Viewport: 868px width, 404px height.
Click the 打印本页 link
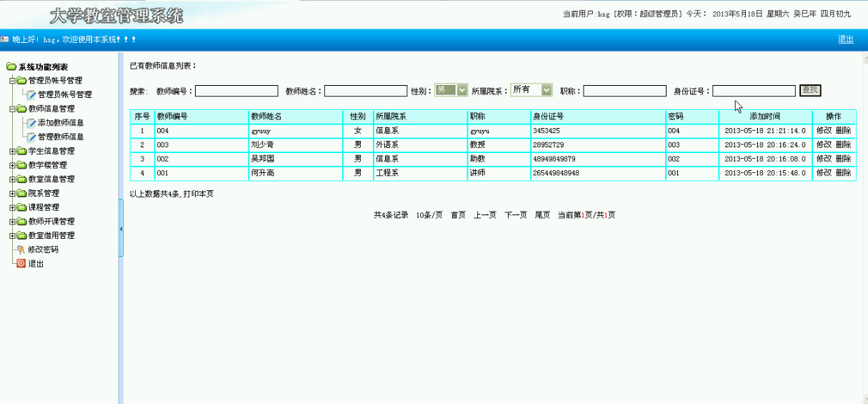click(198, 194)
